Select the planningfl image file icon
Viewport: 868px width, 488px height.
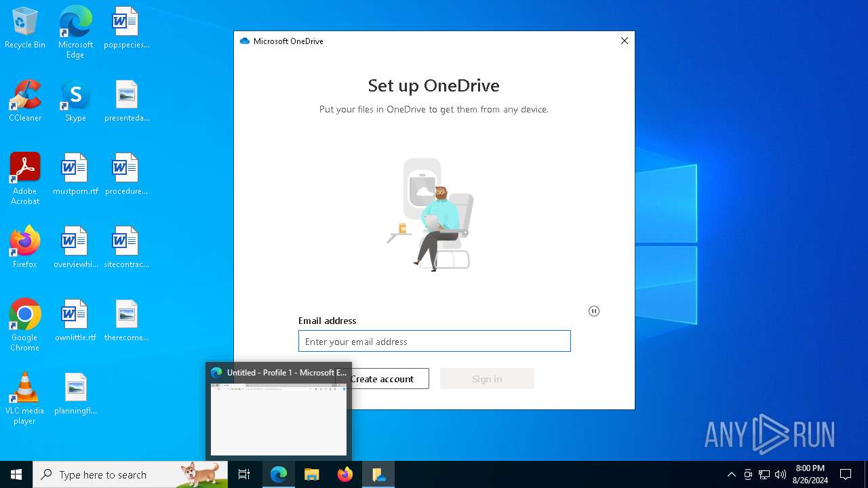[x=75, y=394]
